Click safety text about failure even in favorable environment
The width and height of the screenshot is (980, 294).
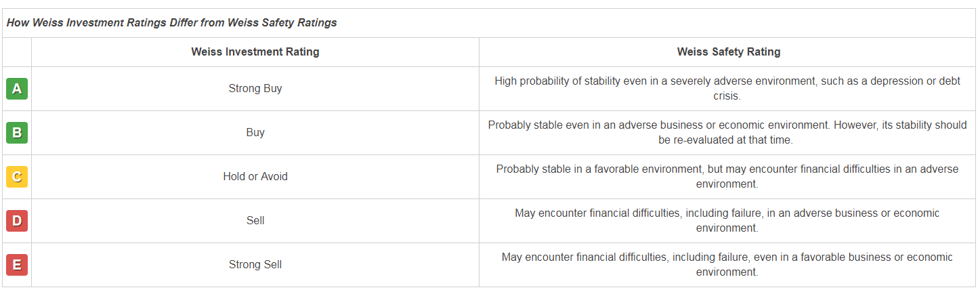point(727,265)
